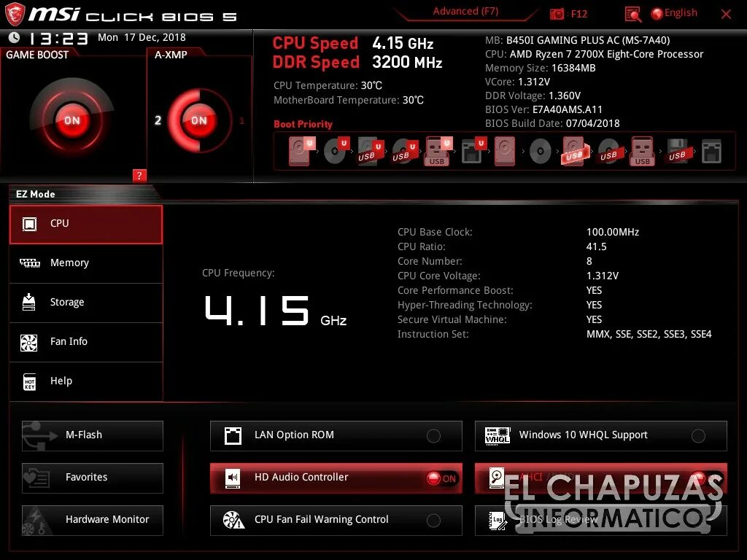Image resolution: width=747 pixels, height=560 pixels.
Task: Click the EZ Mode header label
Action: (35, 194)
